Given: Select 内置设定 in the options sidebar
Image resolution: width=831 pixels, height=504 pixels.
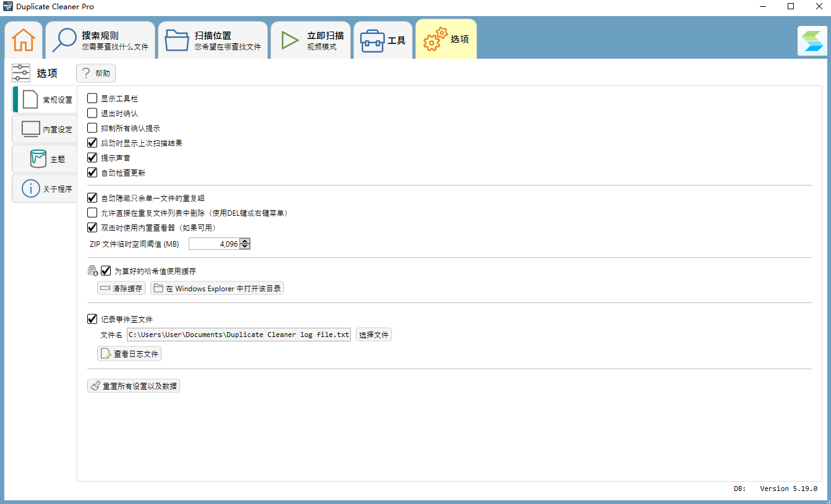Looking at the screenshot, I should click(x=45, y=129).
